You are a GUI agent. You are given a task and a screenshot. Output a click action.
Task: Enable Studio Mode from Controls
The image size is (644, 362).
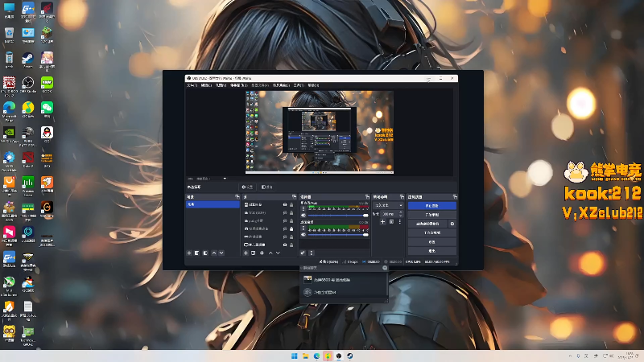(431, 232)
